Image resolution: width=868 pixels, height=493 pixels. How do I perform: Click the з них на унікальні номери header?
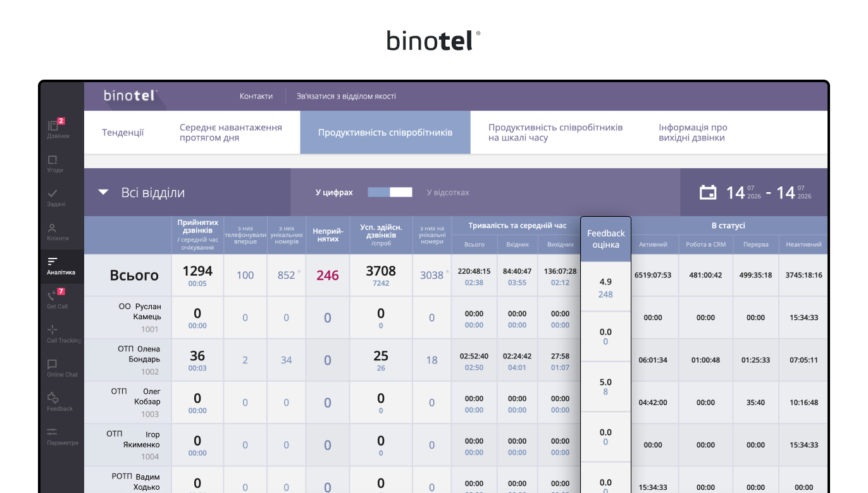click(432, 235)
